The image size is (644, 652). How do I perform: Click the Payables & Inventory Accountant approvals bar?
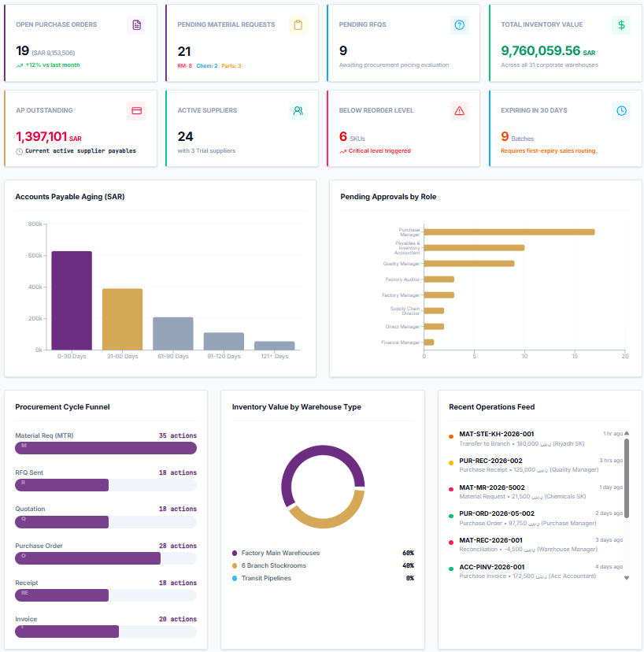point(474,248)
